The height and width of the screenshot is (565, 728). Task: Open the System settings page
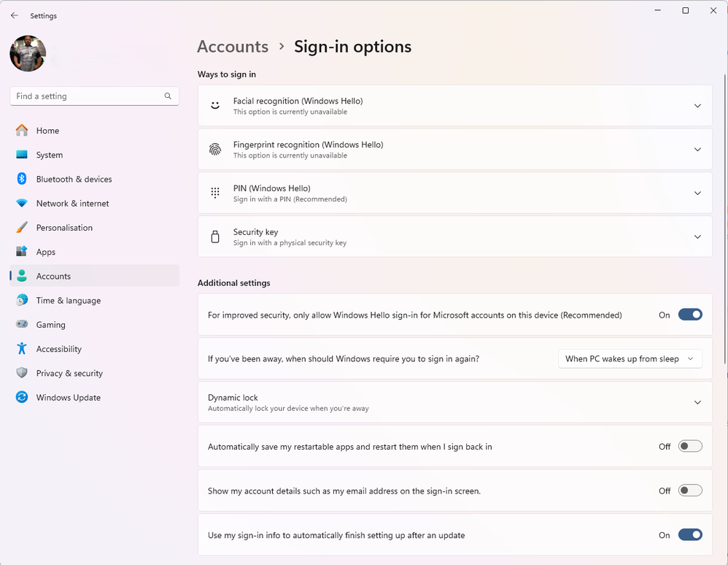tap(49, 155)
